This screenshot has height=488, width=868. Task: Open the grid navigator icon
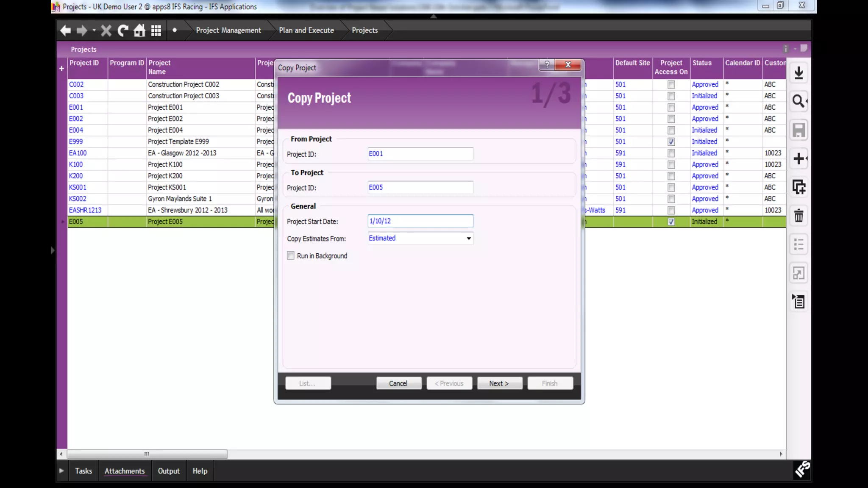point(156,30)
